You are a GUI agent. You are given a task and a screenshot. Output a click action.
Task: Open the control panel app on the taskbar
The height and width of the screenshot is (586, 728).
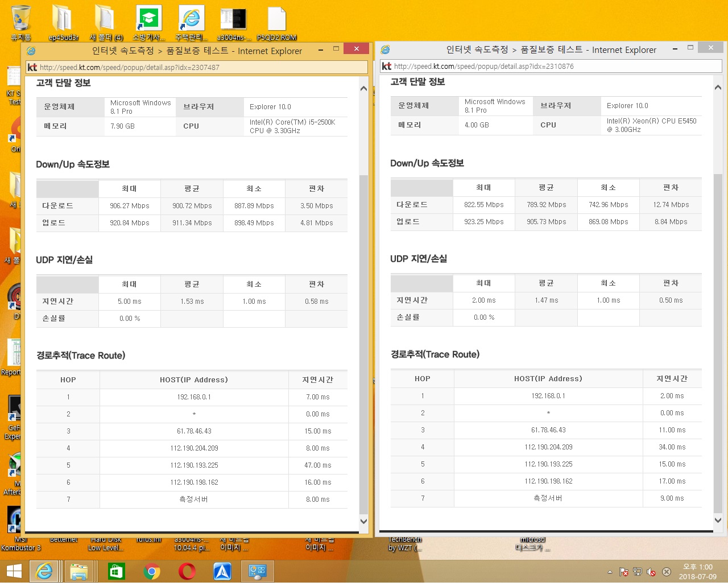coord(258,571)
